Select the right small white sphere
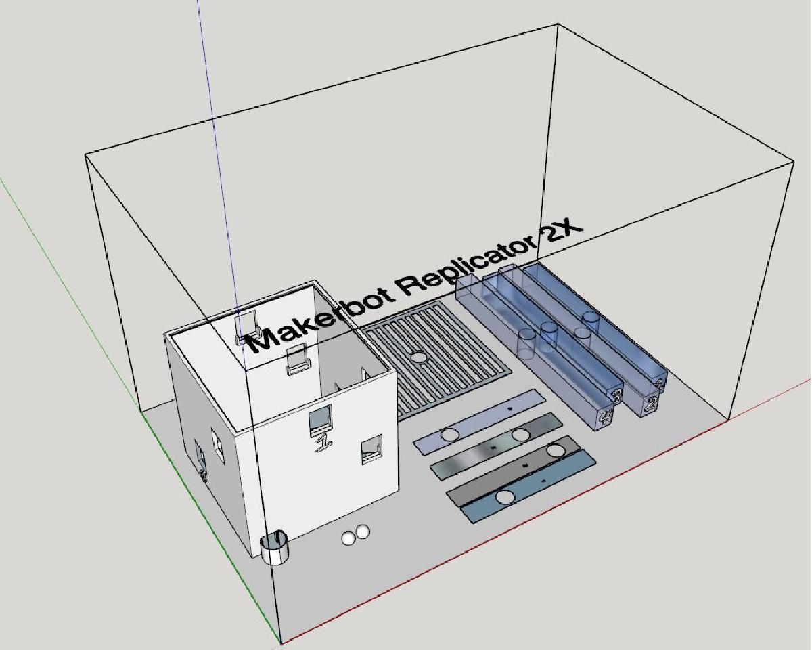 (363, 532)
